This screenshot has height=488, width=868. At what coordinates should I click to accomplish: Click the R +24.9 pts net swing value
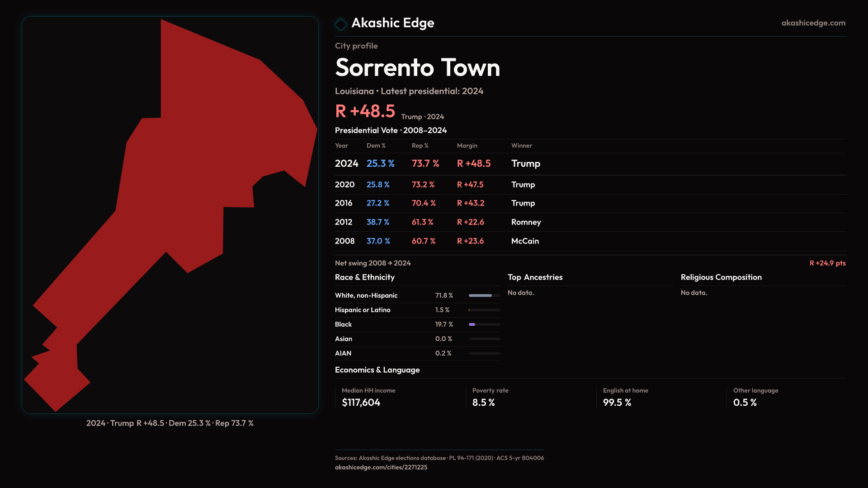tap(827, 263)
